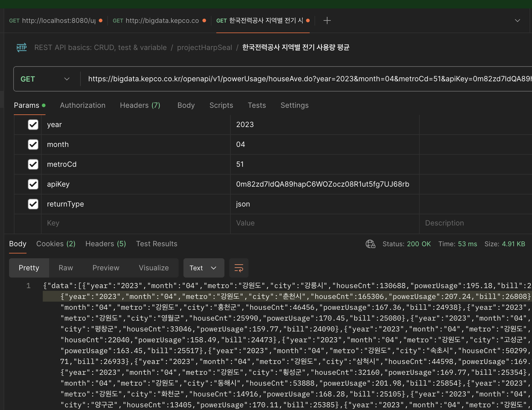Click the request name in breadcrumb

(296, 48)
